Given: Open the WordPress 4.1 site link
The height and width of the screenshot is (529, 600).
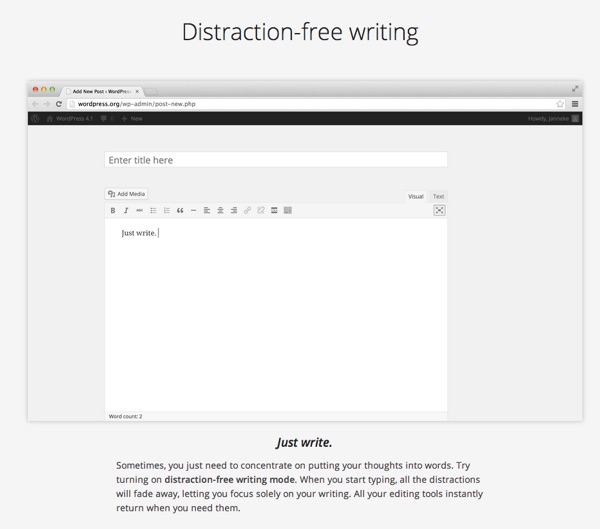Looking at the screenshot, I should tap(70, 119).
